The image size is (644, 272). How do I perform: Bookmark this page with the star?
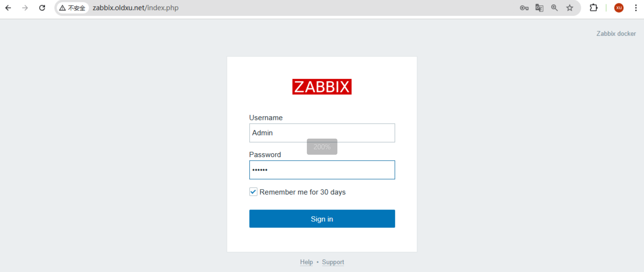point(570,8)
